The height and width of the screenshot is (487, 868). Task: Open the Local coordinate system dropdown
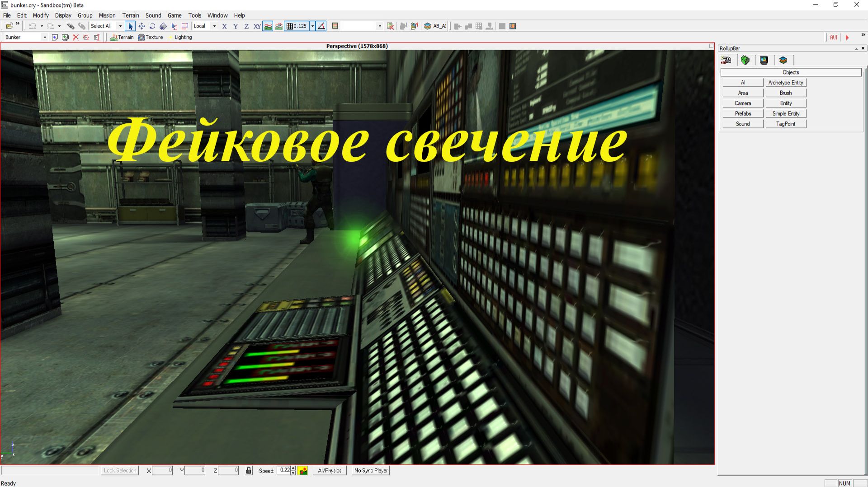pos(214,26)
